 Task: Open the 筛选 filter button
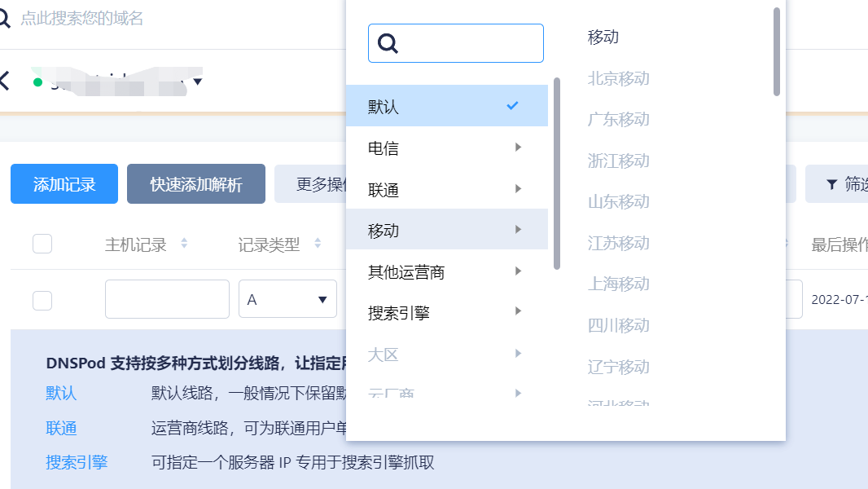coord(837,184)
